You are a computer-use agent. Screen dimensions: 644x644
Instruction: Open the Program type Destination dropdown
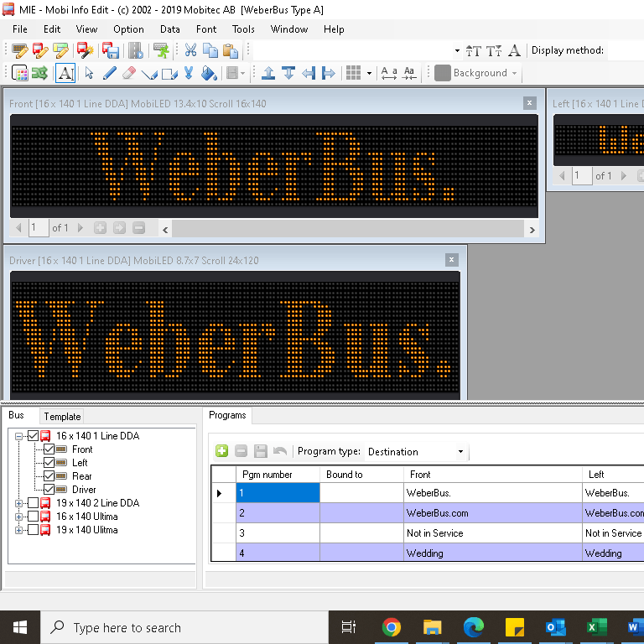(460, 452)
